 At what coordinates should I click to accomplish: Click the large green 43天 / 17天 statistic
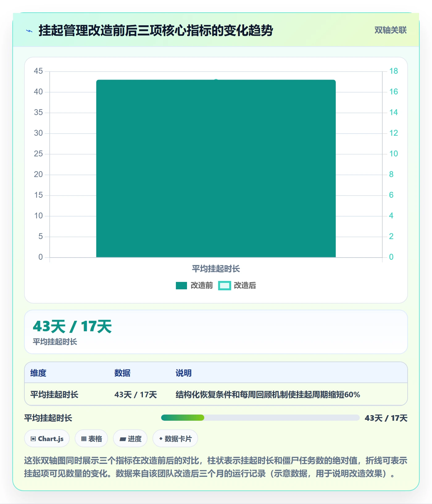(72, 326)
